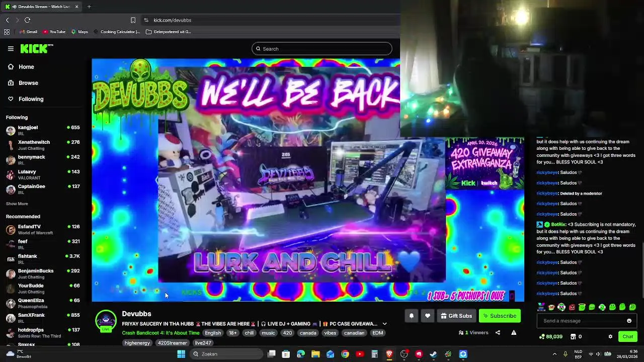Click the EDM tag
The height and width of the screenshot is (362, 644).
378,333
